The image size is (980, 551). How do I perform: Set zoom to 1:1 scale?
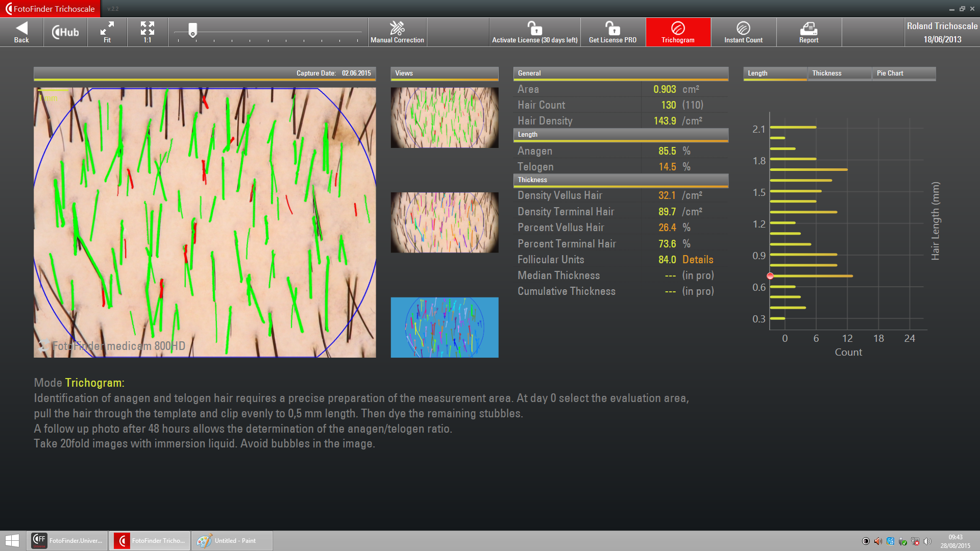coord(148,32)
